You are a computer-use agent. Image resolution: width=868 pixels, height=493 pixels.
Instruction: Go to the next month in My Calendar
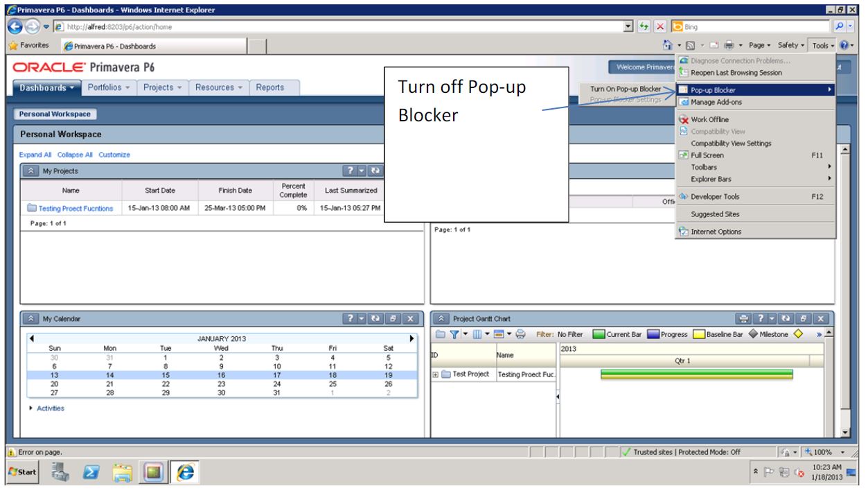(x=413, y=338)
